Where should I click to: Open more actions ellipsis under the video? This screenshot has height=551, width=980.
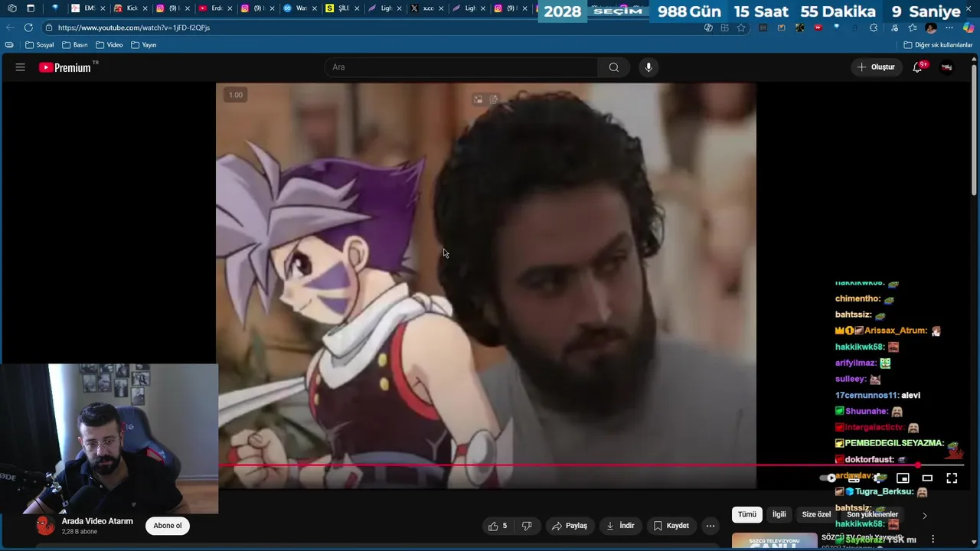pyautogui.click(x=710, y=526)
